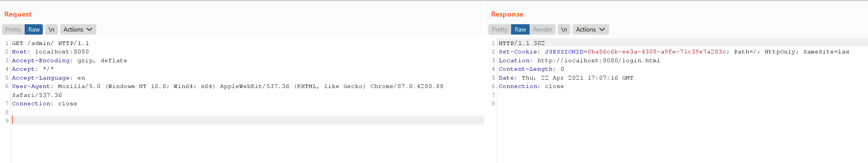Screen dimensions: 868x163
Task: Open the Response Actions dropdown
Action: pyautogui.click(x=590, y=30)
